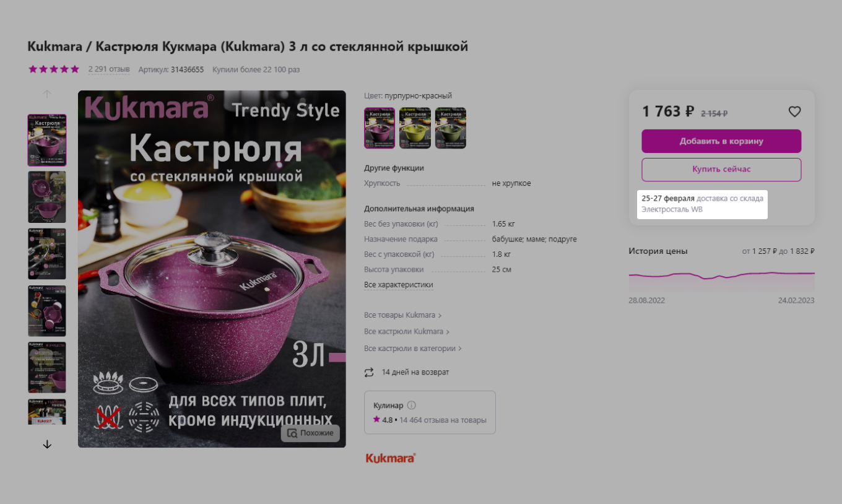
Task: Select the lime green color variant
Action: click(x=415, y=128)
